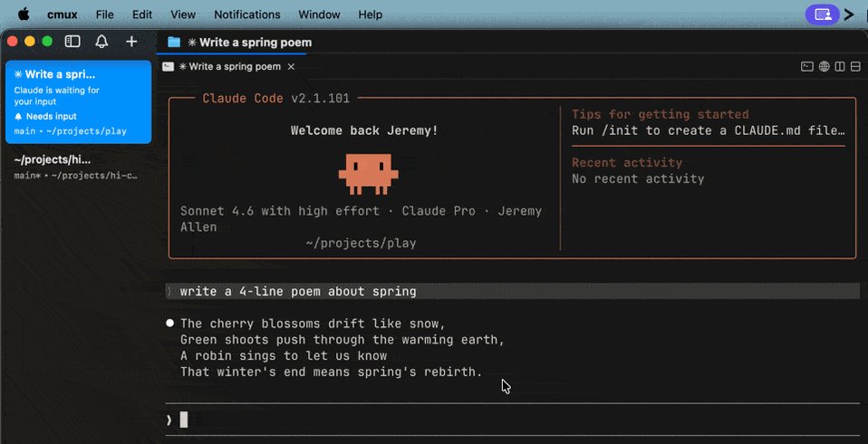The height and width of the screenshot is (444, 868).
Task: Click 'Green shoots push through the warming earth' line
Action: click(342, 340)
